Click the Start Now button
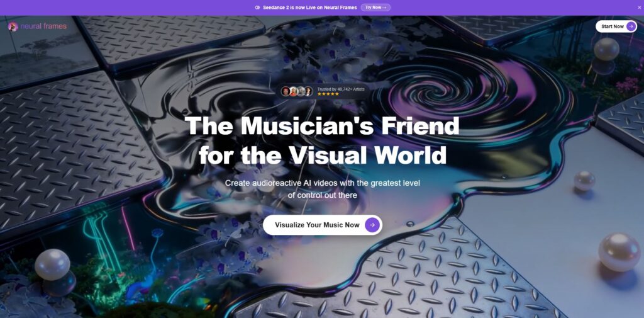The image size is (644, 318). point(616,26)
